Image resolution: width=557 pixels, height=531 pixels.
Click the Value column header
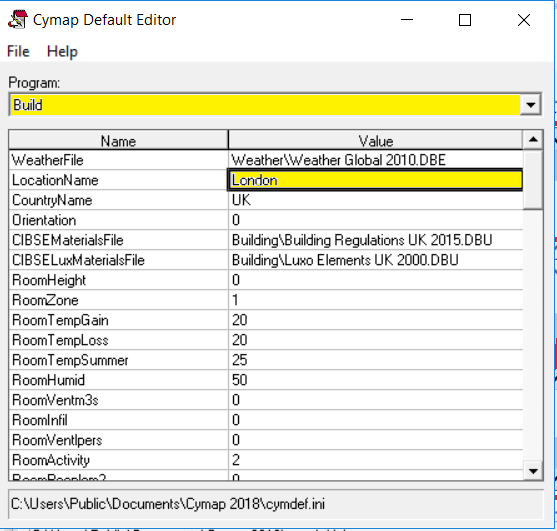point(375,141)
